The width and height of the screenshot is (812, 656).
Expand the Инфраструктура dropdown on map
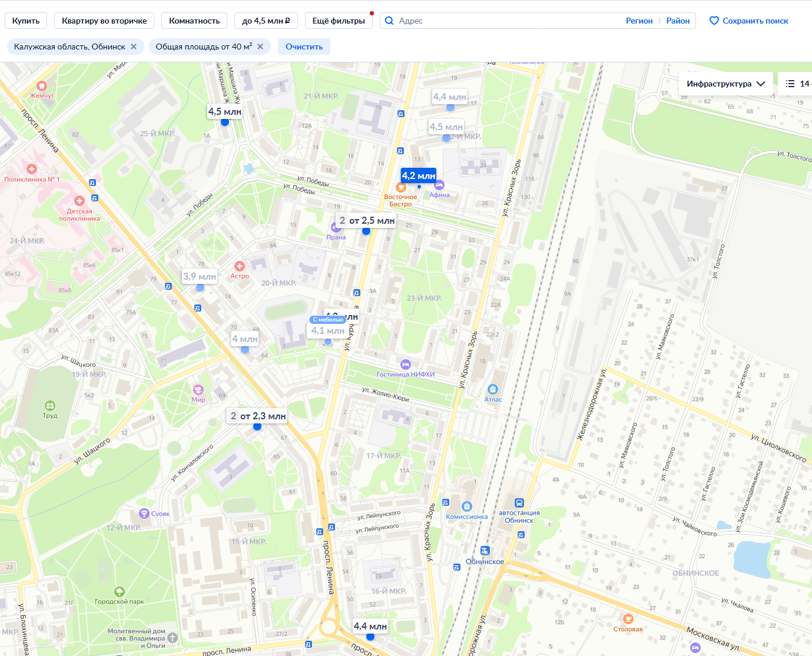point(725,84)
